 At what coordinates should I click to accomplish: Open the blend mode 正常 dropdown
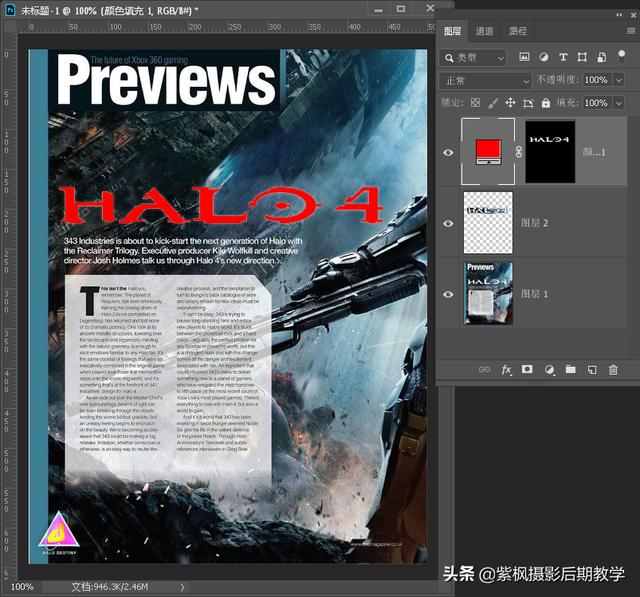click(485, 80)
